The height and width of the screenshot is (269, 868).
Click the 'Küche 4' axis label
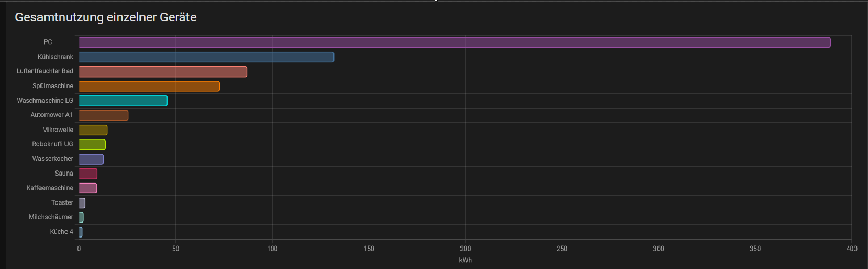pos(62,232)
